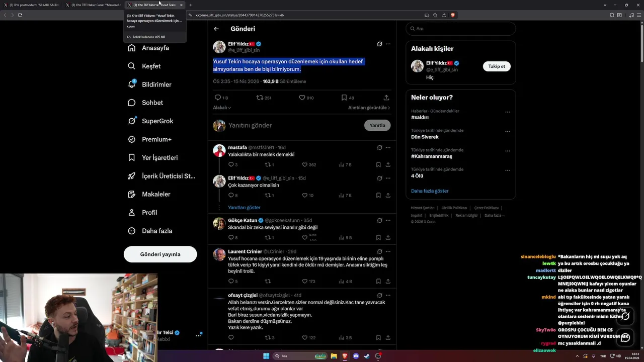This screenshot has height=362, width=644.
Task: Switch to postmodern tab
Action: 31,5
